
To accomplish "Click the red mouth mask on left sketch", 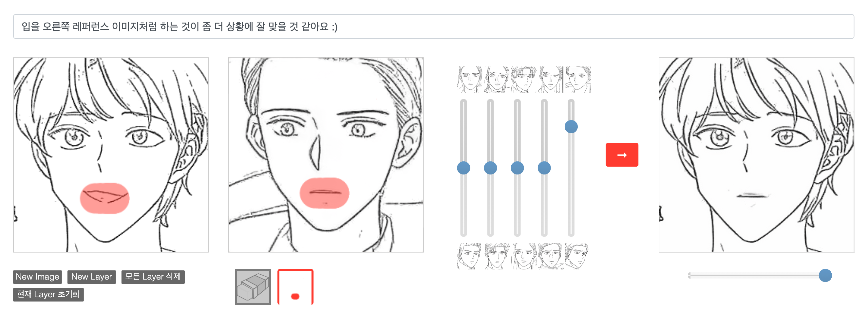I will (x=105, y=198).
